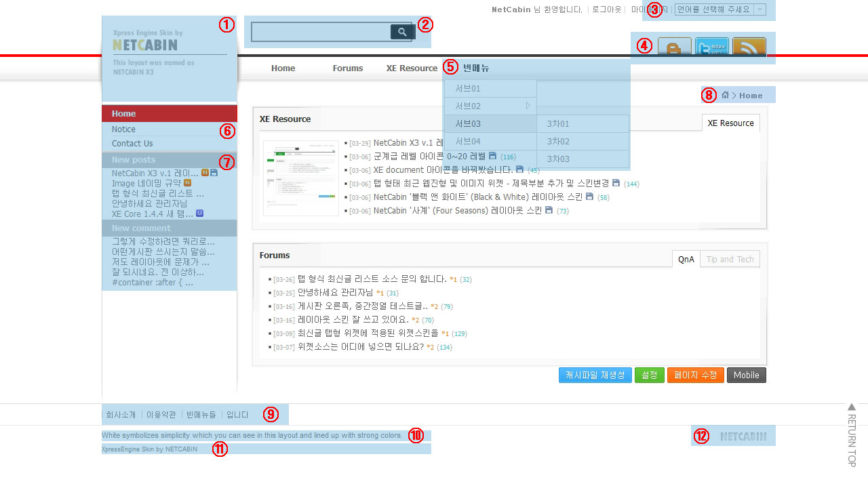The image size is (868, 488).
Task: Open the 회사소개 footer link
Action: click(x=121, y=415)
